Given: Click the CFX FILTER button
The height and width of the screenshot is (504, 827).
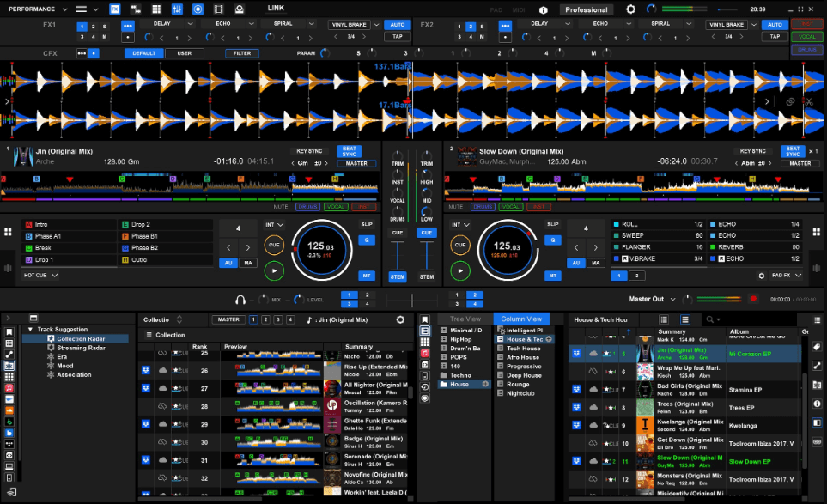Looking at the screenshot, I should (x=242, y=53).
